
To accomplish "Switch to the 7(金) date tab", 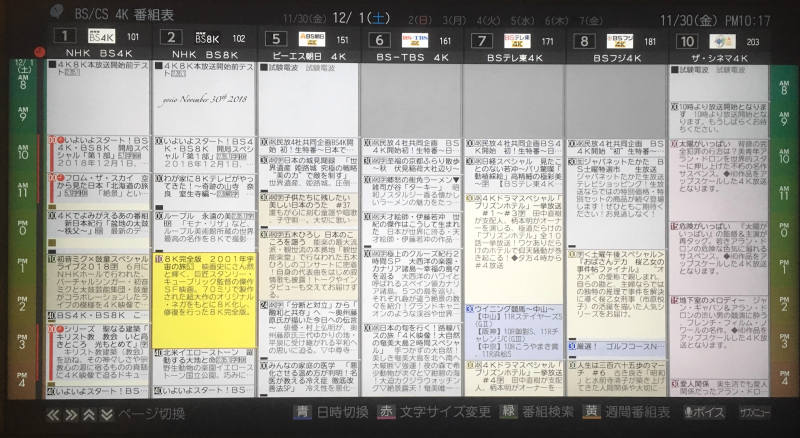I will pyautogui.click(x=591, y=21).
